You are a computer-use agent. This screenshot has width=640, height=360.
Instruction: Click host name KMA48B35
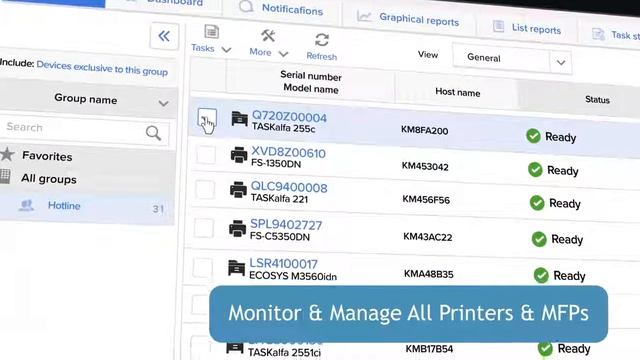(429, 274)
